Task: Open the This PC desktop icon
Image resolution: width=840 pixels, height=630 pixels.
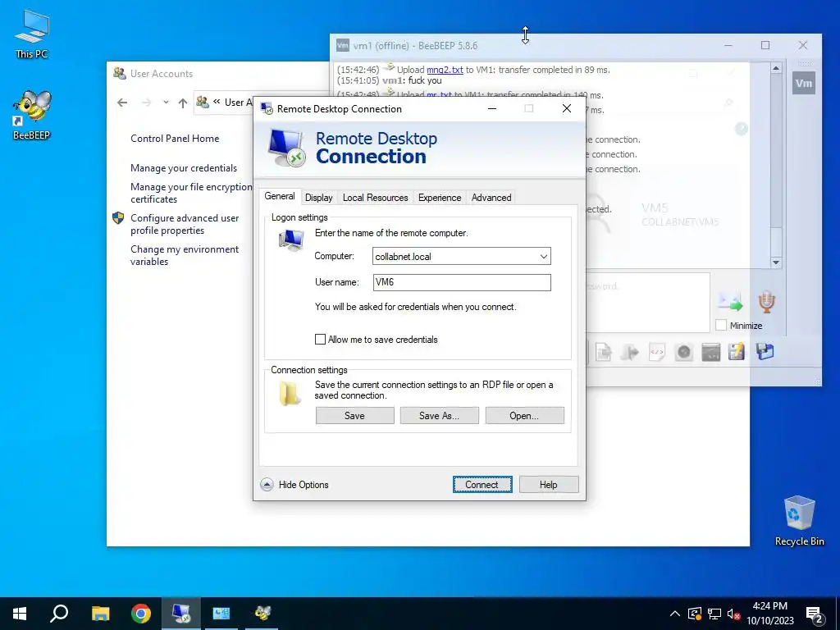Action: (x=32, y=34)
